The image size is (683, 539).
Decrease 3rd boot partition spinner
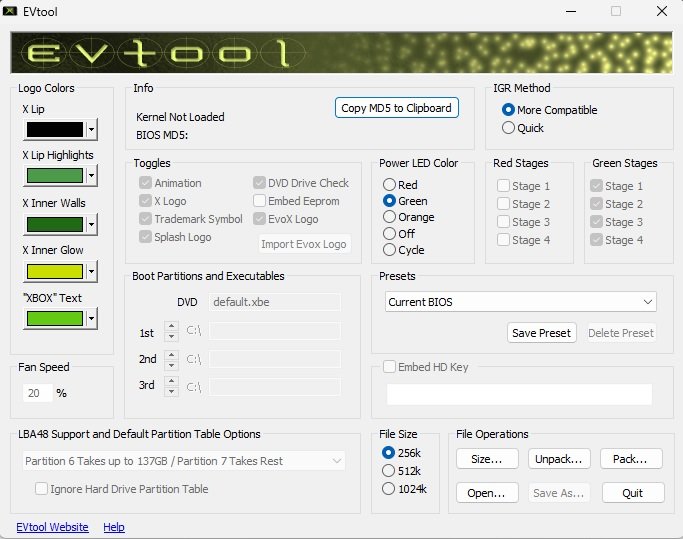pos(172,391)
